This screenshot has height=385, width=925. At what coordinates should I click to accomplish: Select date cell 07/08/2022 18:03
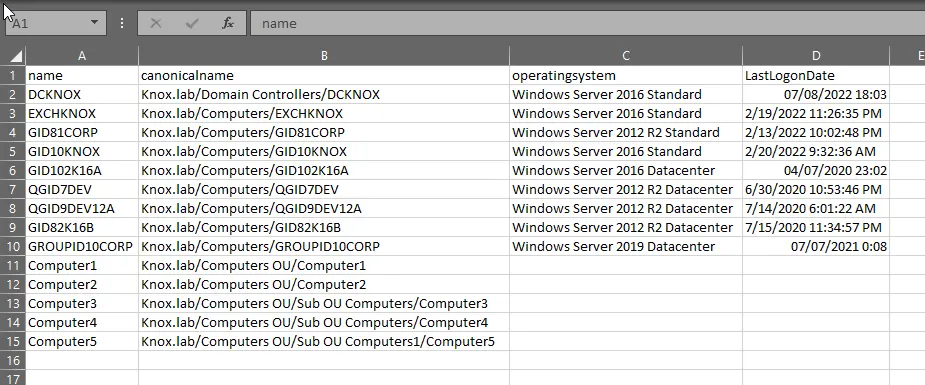pyautogui.click(x=816, y=94)
